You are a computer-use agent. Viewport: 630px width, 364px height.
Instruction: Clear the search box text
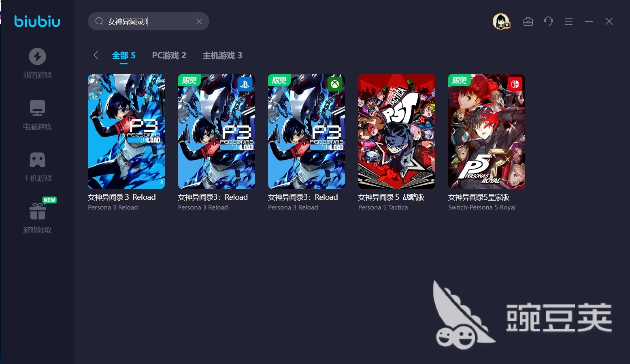pos(199,21)
